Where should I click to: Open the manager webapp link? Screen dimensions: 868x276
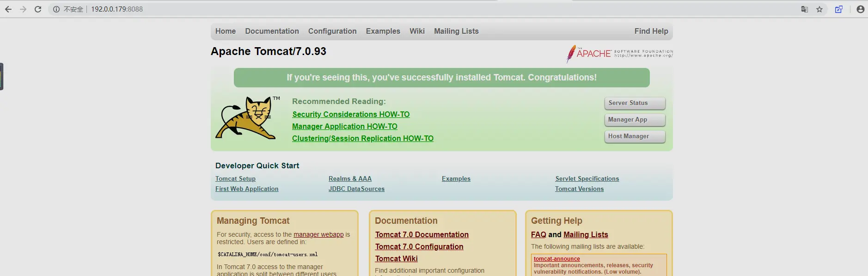click(318, 235)
